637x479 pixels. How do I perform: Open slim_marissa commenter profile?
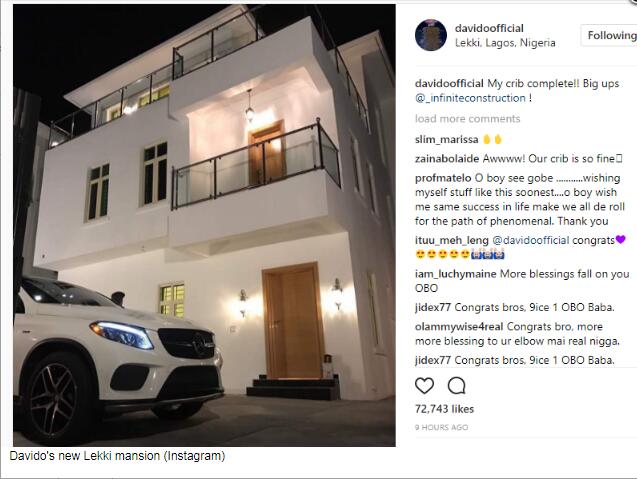point(446,140)
